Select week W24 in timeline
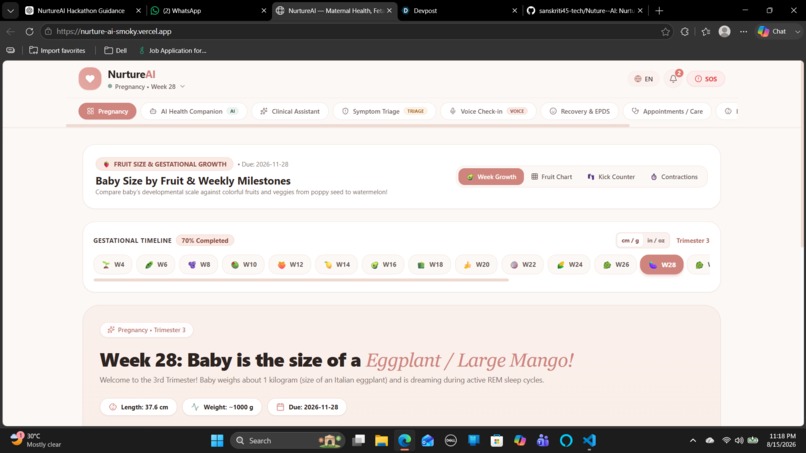 (569, 265)
